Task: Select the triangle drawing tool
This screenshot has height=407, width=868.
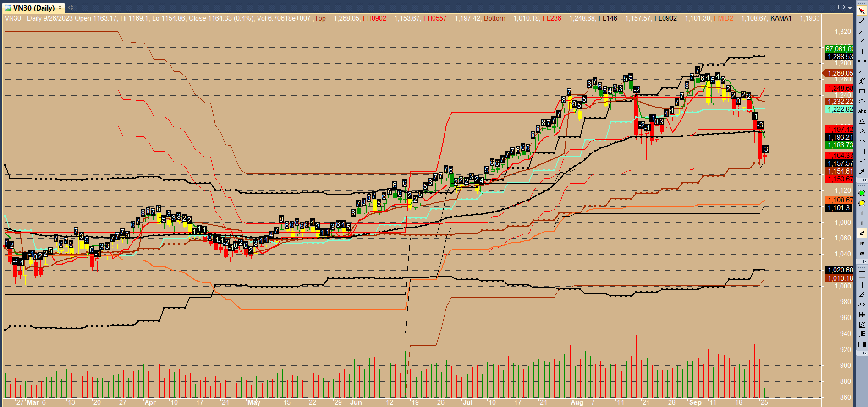Action: point(862,121)
